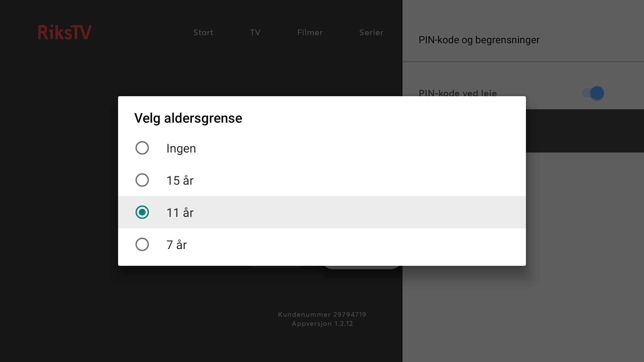The width and height of the screenshot is (644, 362).
Task: Choose the 7 år text label
Action: (177, 245)
